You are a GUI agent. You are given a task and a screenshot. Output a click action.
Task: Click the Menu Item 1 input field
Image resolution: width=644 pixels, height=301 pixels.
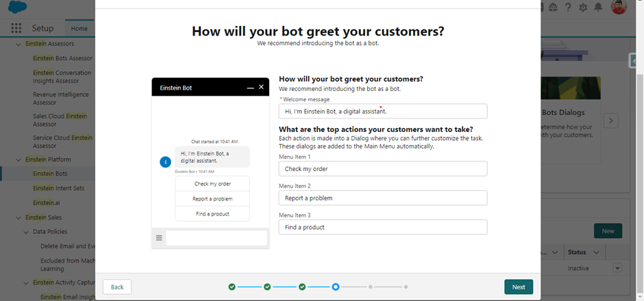(383, 169)
